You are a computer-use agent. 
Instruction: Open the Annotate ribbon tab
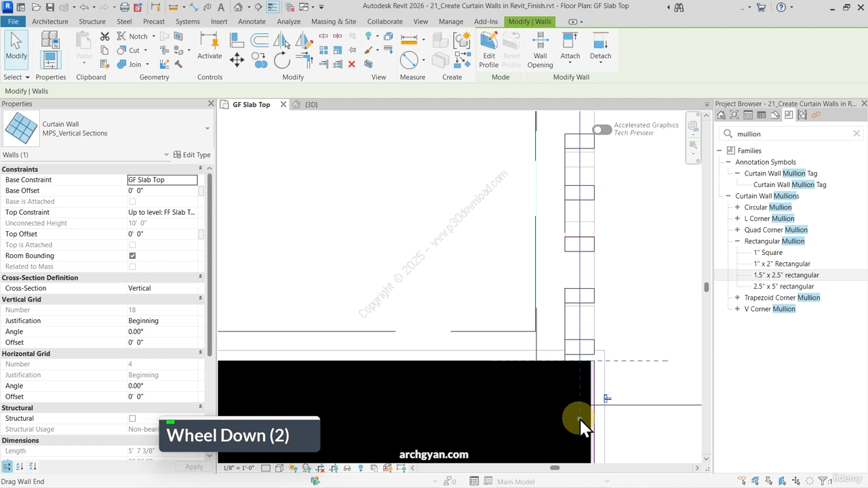click(x=252, y=21)
